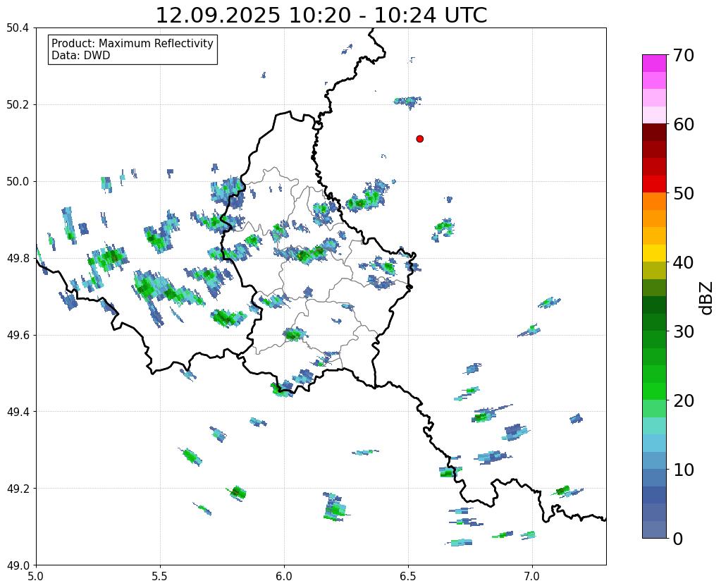721x588 pixels.
Task: Click the colorbar tick label '20'
Action: [x=683, y=400]
